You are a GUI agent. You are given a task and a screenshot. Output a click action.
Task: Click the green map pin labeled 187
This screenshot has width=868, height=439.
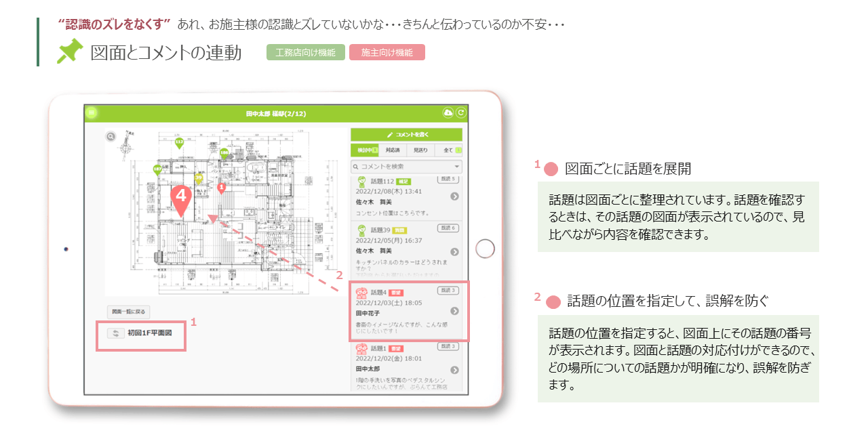point(157,169)
